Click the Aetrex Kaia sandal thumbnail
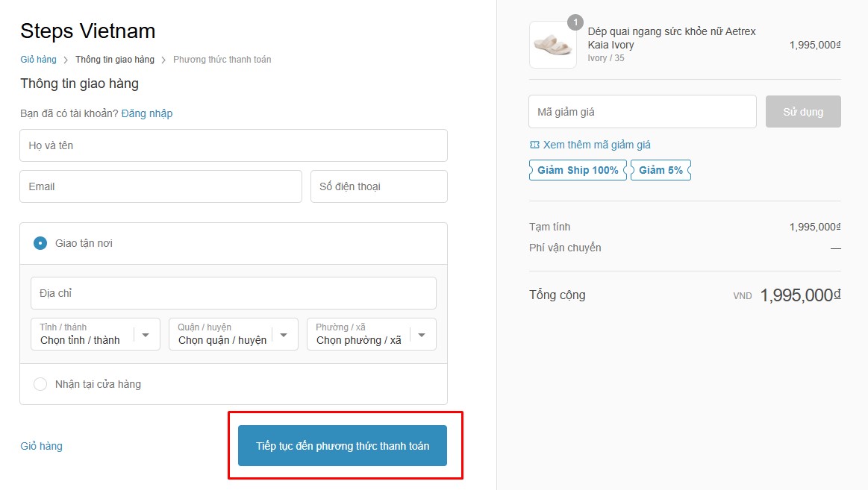Screen dimensions: 868x490 tap(552, 45)
